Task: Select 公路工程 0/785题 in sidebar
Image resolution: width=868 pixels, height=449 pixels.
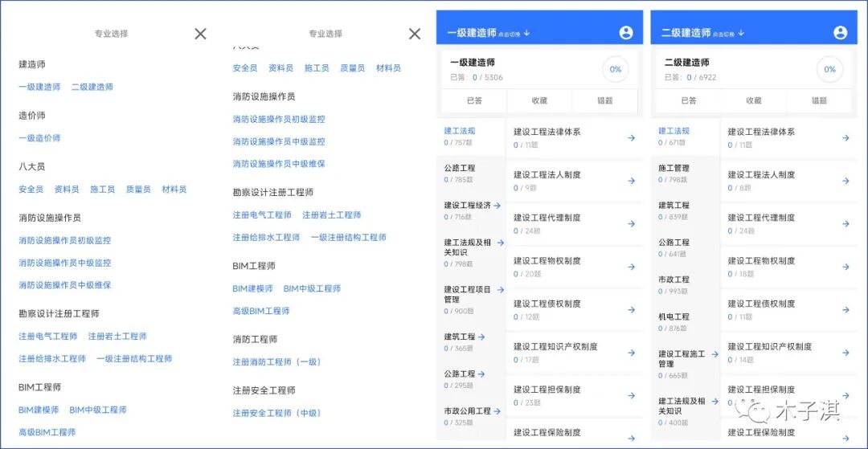Action: [471, 173]
